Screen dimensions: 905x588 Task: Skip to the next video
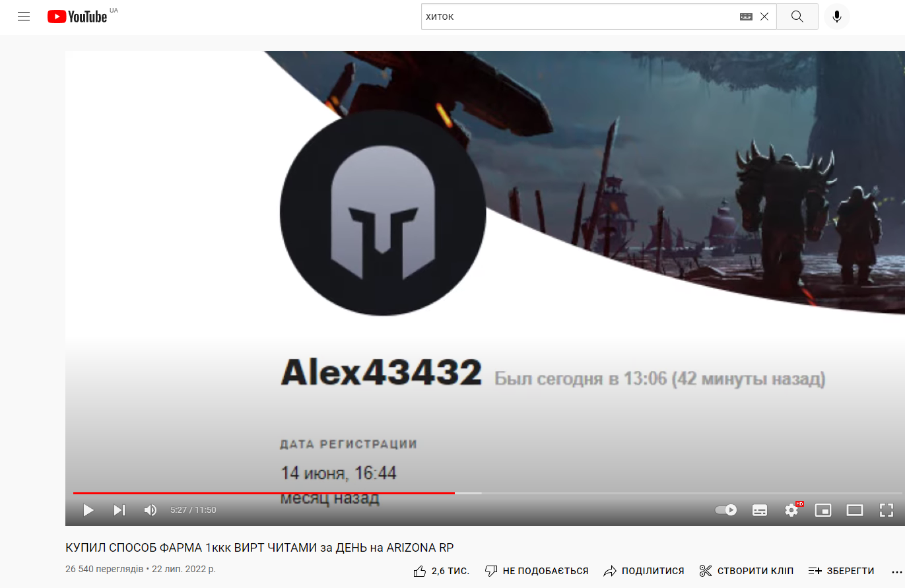tap(119, 510)
